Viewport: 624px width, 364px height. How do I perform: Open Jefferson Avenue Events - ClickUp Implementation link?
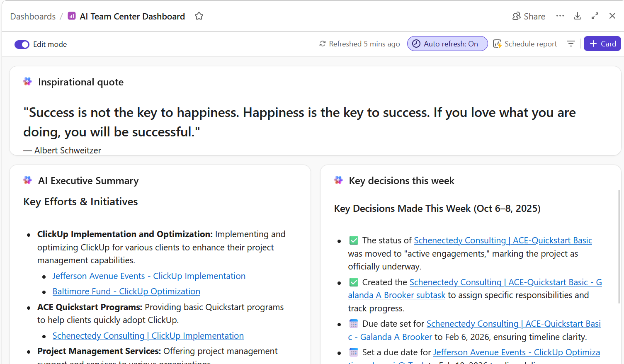tap(149, 276)
